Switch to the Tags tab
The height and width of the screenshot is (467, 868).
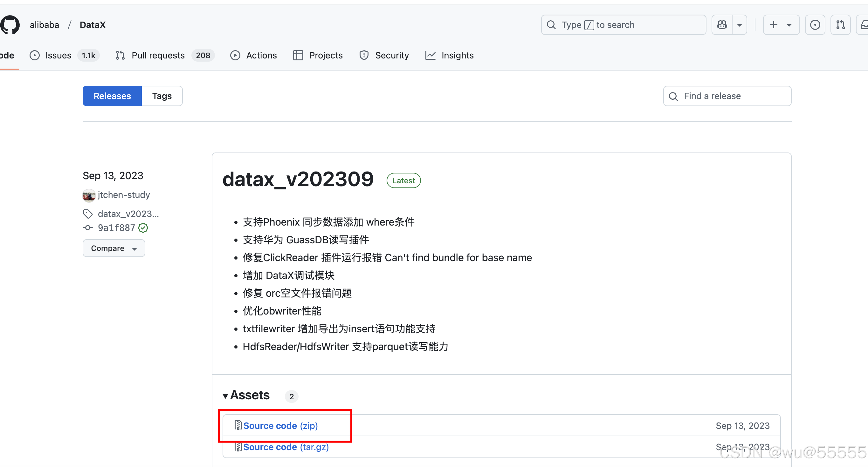click(162, 96)
